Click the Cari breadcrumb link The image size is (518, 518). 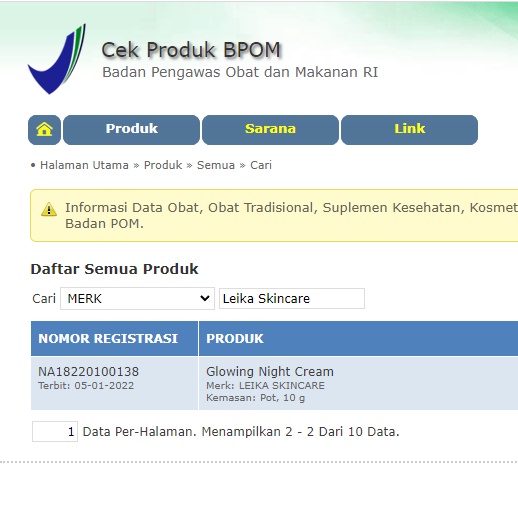coord(261,165)
